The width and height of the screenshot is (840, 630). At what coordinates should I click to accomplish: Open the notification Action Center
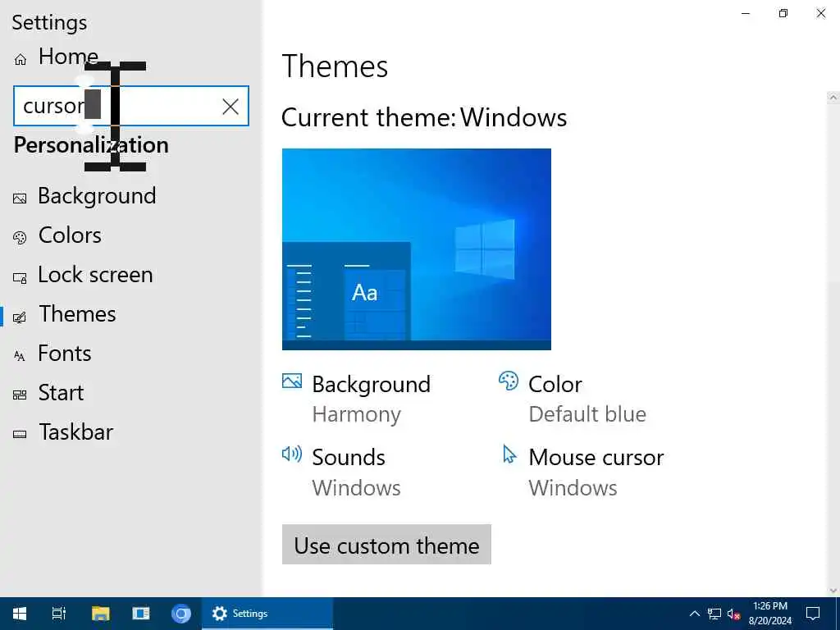(x=813, y=614)
